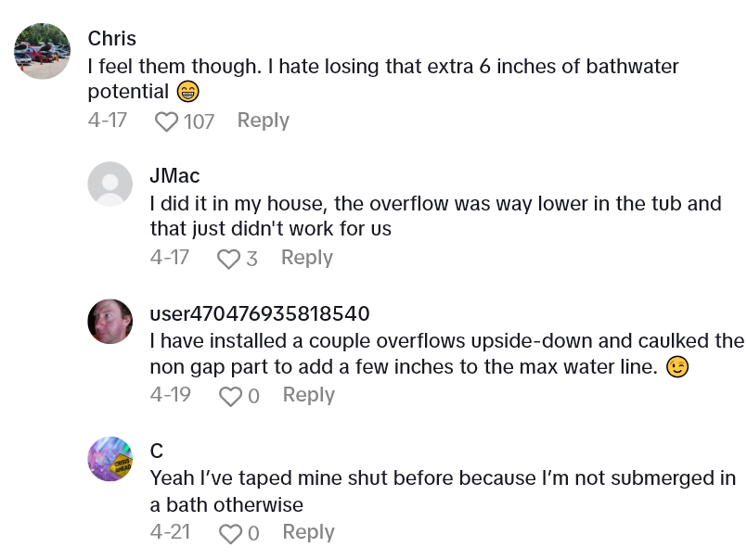
Task: Click the 4-21 timestamp on C's reply
Action: [171, 532]
